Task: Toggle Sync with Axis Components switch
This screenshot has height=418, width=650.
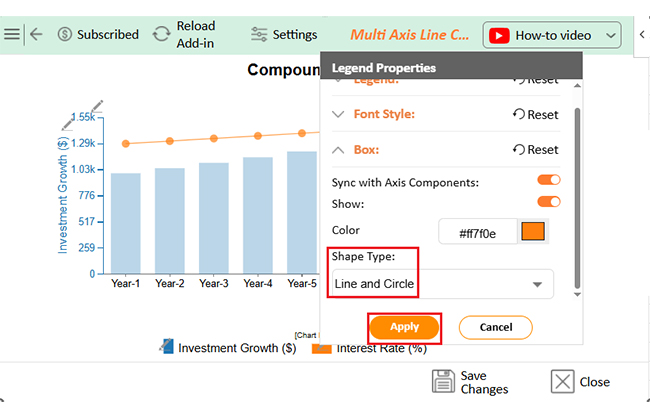Action: tap(549, 180)
